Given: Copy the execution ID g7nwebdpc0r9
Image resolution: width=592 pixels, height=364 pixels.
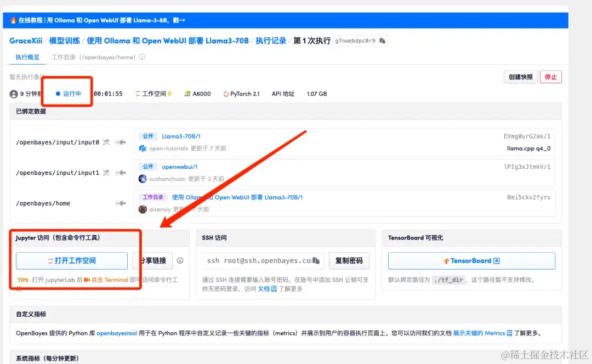Looking at the screenshot, I should click(382, 41).
